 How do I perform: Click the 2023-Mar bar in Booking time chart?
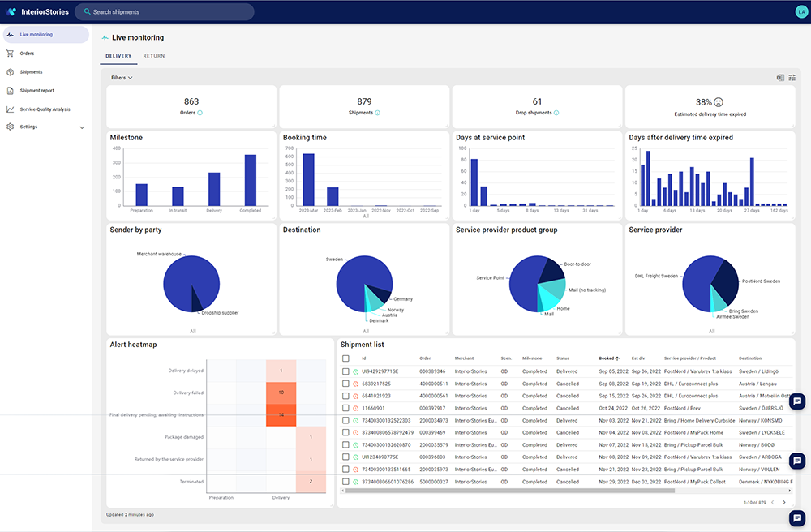click(308, 180)
